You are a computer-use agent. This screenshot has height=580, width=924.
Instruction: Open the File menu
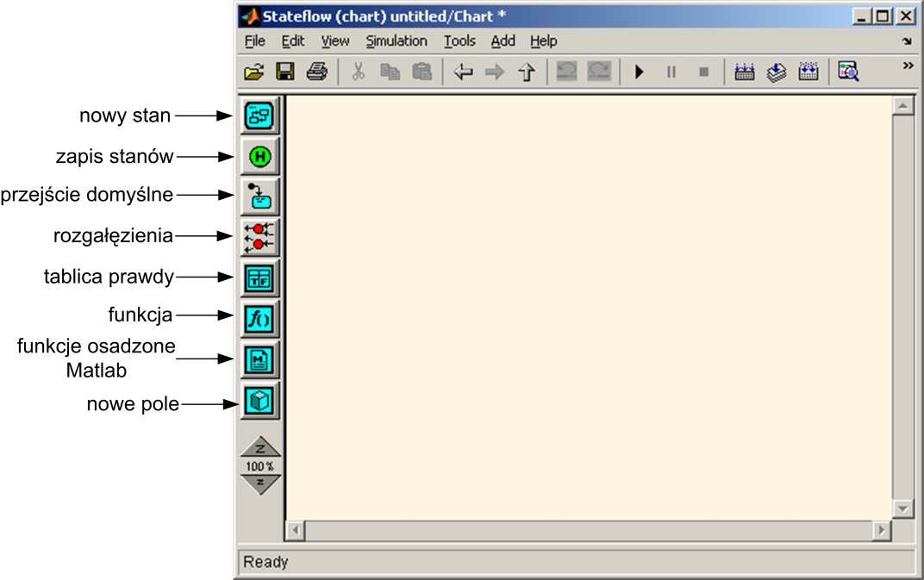pos(254,41)
